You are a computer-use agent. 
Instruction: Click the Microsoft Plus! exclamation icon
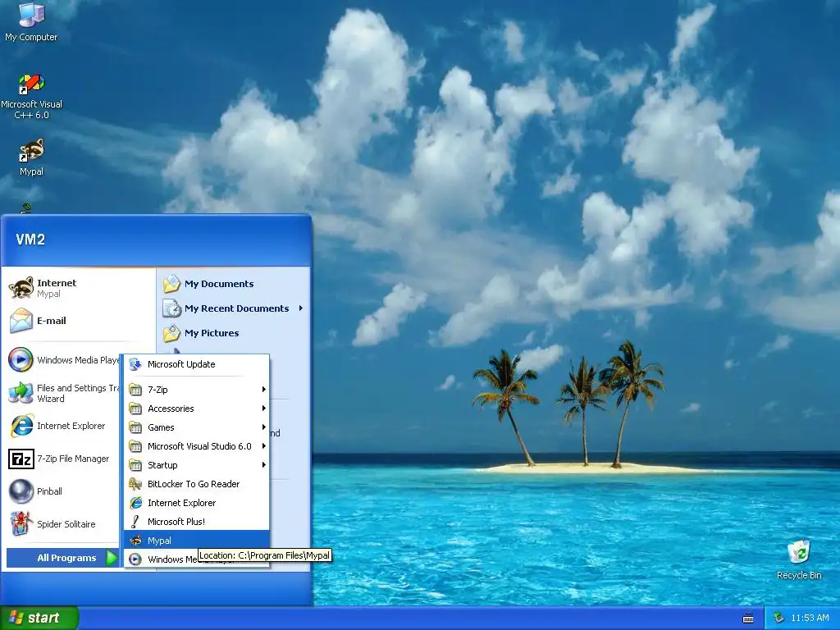pos(135,521)
